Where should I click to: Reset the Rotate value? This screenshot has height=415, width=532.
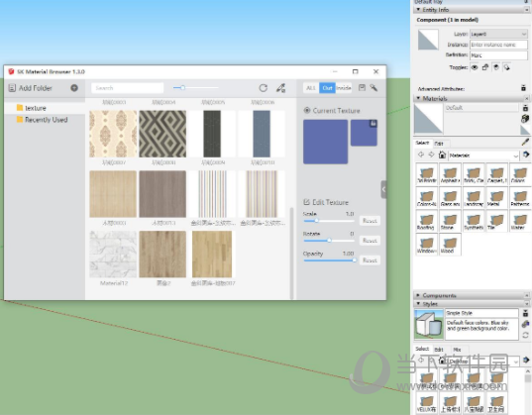[370, 241]
